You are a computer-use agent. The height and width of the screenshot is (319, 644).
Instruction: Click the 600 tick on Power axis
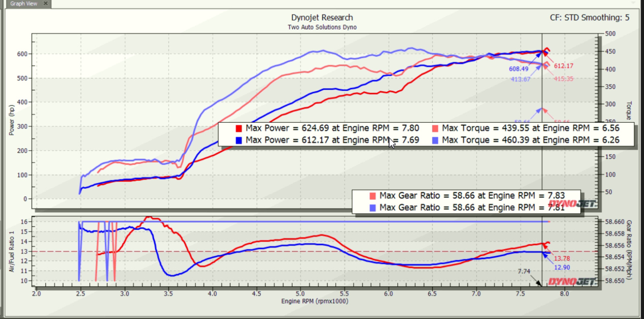[22, 54]
